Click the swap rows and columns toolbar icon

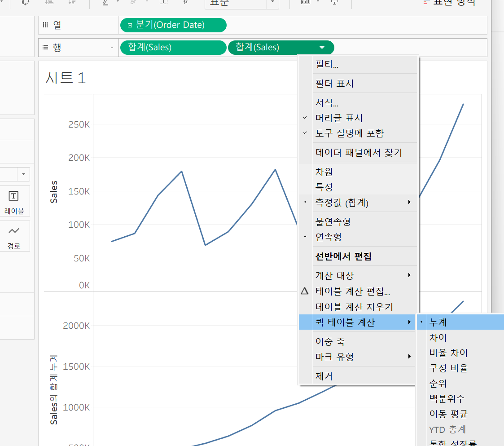(26, 2)
